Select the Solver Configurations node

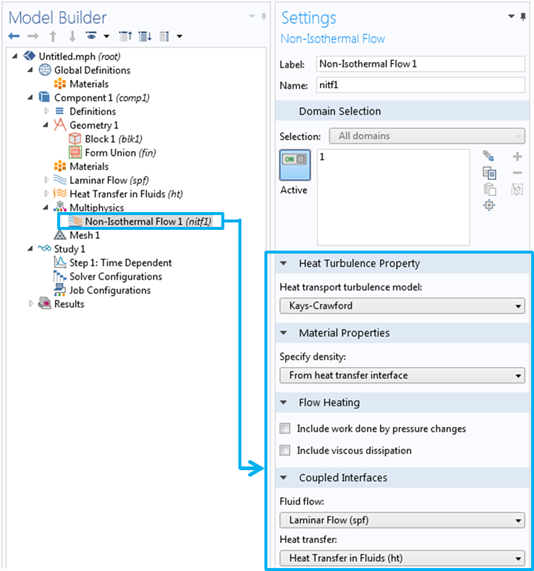pyautogui.click(x=116, y=276)
